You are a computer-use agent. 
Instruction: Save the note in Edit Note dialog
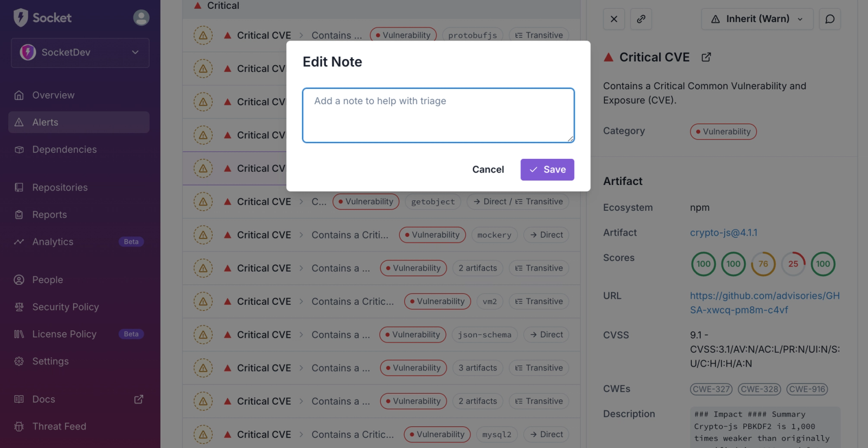click(x=547, y=170)
